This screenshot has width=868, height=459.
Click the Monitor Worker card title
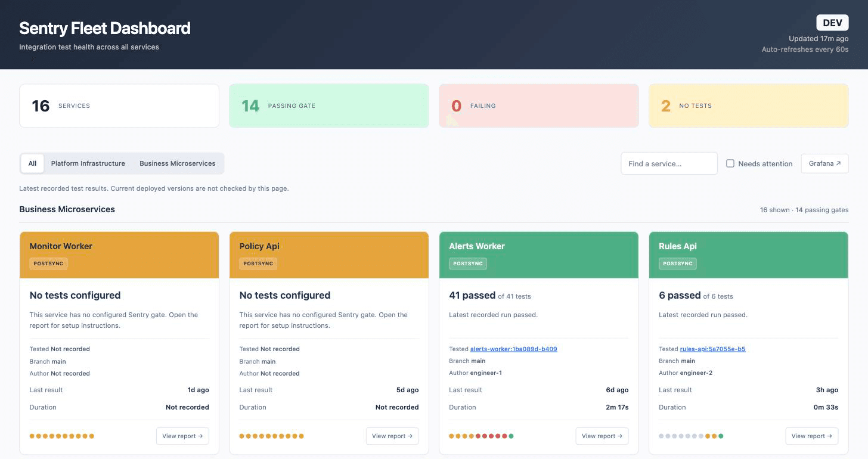(x=61, y=246)
